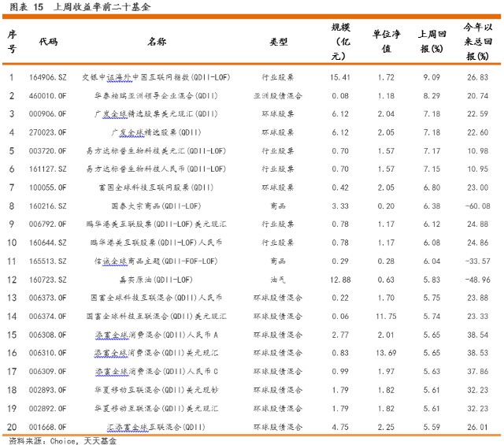Select fund code 164906.SZ
The width and height of the screenshot is (504, 445).
pos(47,77)
